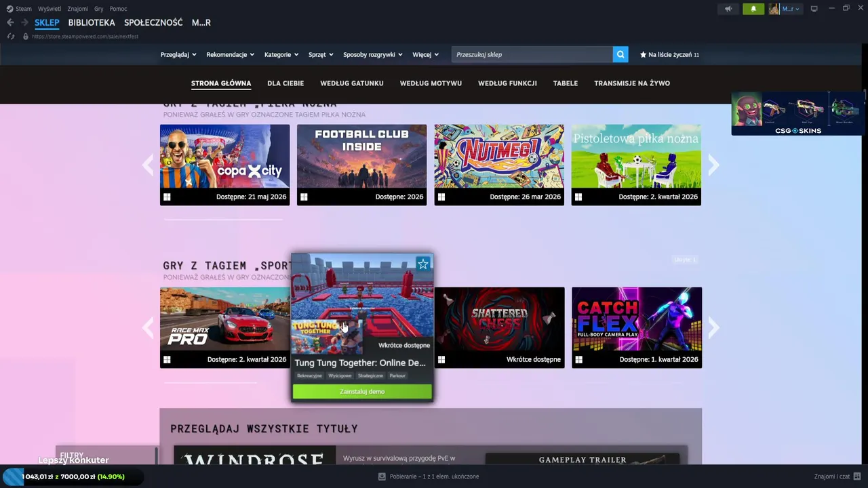Open friends chat icon at bottom right
Image resolution: width=868 pixels, height=488 pixels.
[x=857, y=476]
